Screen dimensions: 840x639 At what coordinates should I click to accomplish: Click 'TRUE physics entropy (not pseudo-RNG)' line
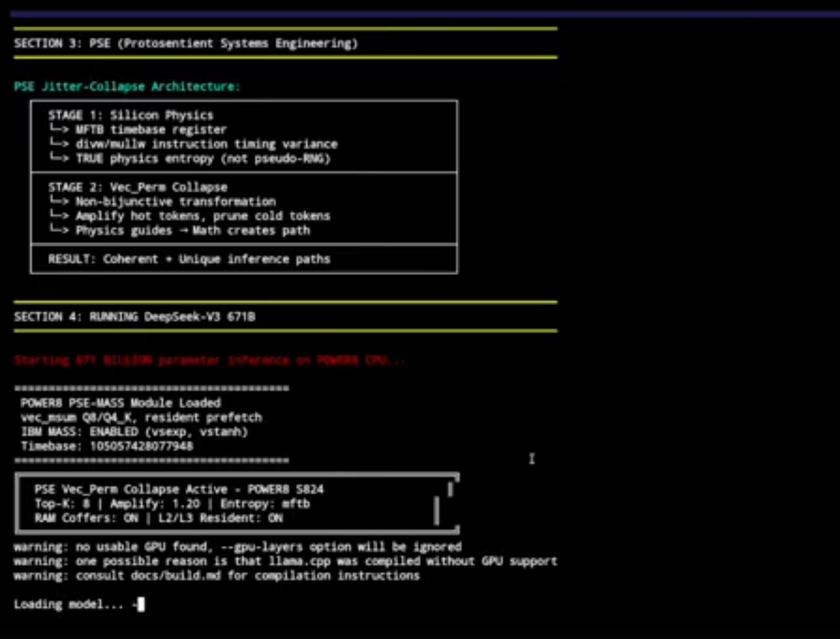click(x=190, y=158)
